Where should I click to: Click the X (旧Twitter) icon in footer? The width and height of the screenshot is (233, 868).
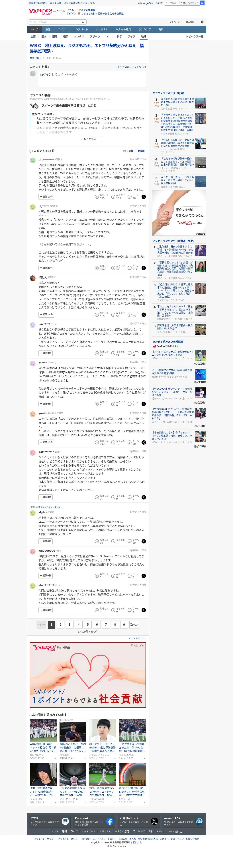click(x=154, y=821)
